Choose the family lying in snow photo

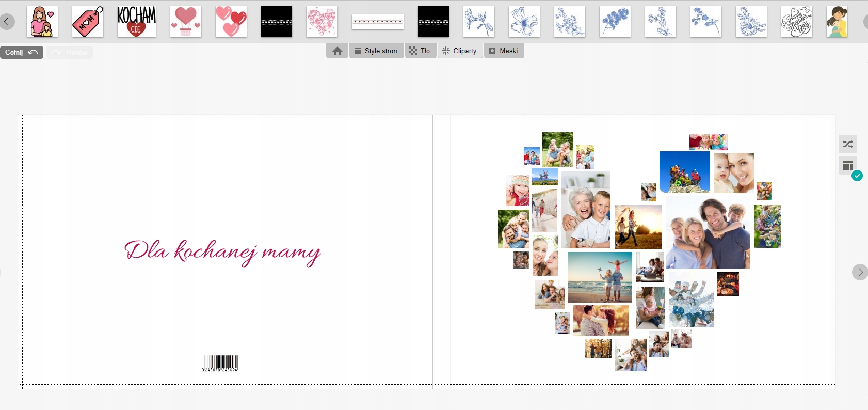[x=691, y=299]
